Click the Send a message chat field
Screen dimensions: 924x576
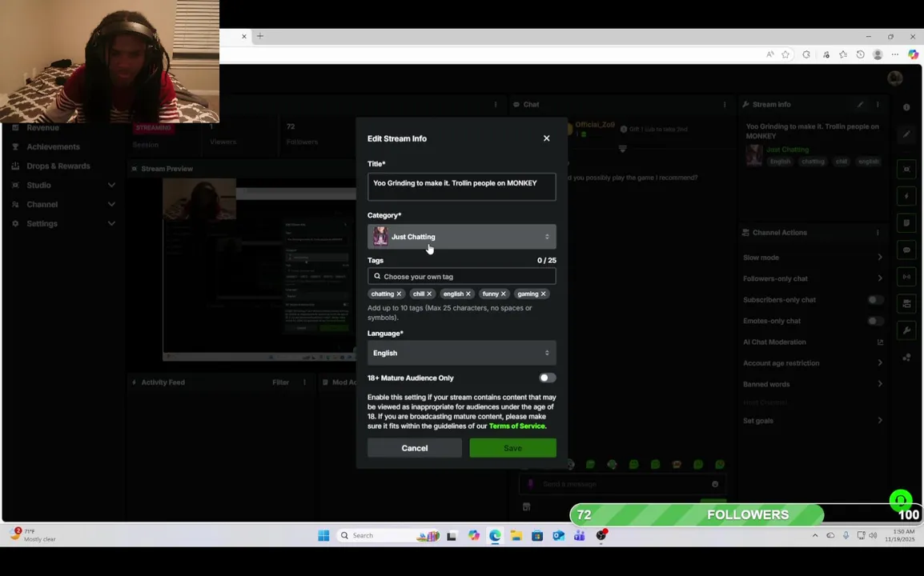click(623, 484)
